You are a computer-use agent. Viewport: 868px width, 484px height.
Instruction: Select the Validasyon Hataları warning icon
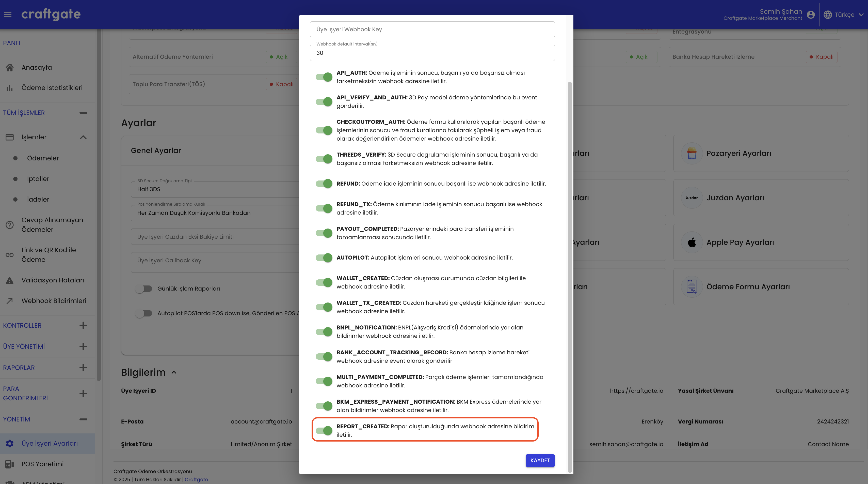point(10,280)
